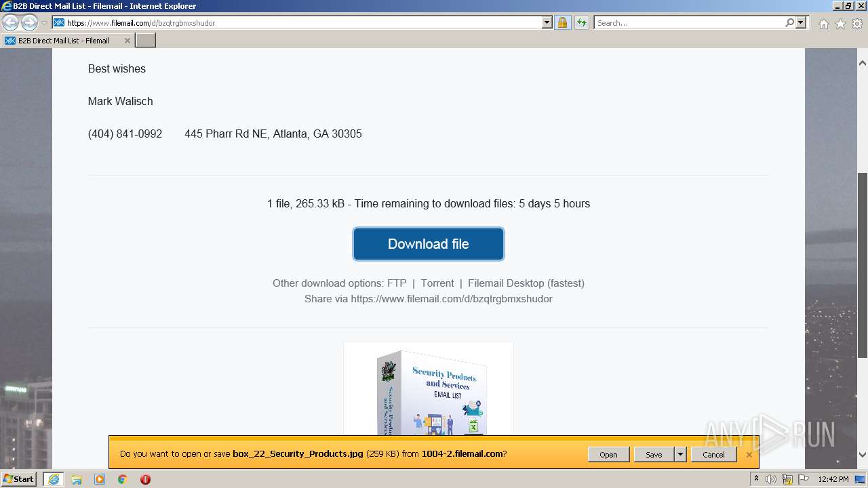This screenshot has width=868, height=488.
Task: Click the filemail.com share URL link
Action: tap(452, 299)
